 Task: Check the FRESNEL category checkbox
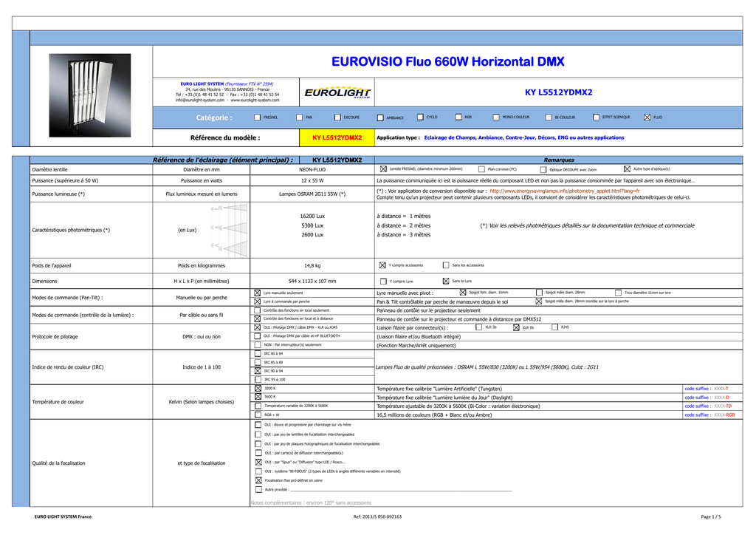258,117
